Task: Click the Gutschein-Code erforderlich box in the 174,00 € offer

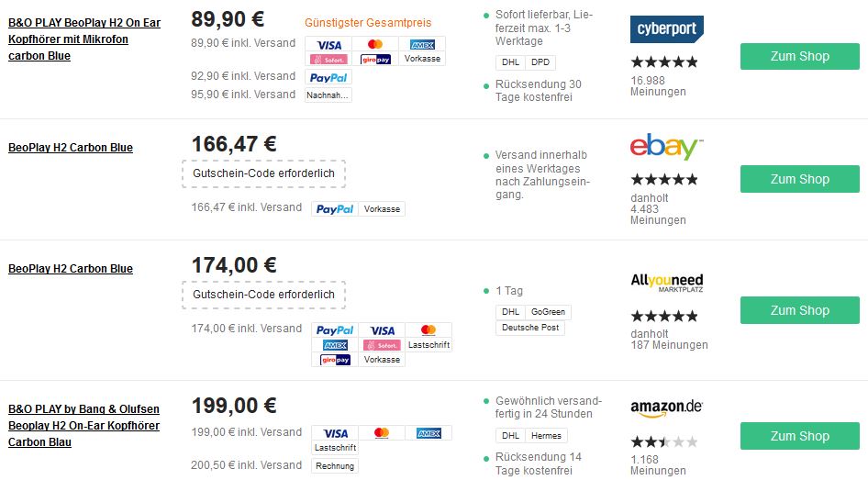Action: 264,296
